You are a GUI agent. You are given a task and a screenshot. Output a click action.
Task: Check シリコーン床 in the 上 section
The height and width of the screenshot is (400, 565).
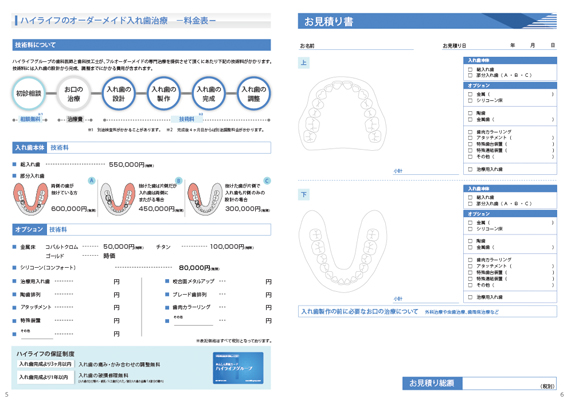tap(470, 101)
